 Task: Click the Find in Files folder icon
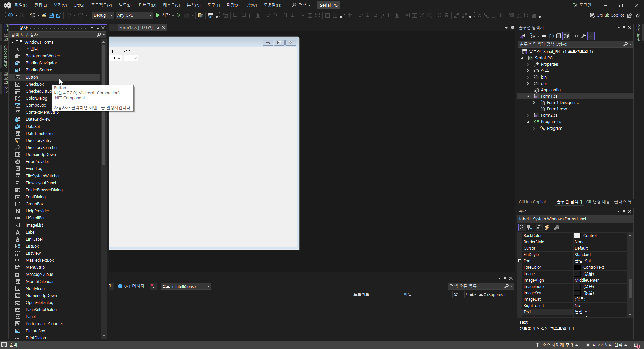pos(201,15)
